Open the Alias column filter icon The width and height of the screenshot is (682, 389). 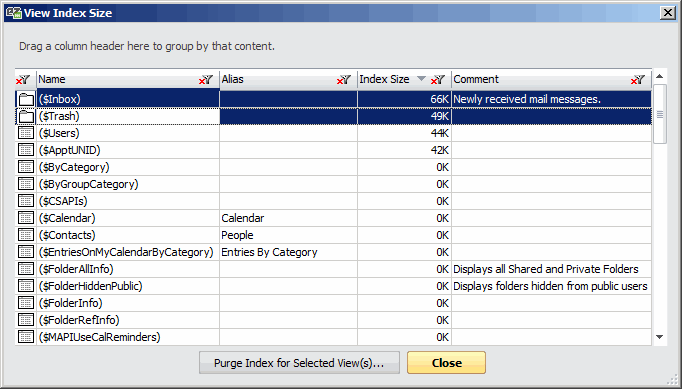[x=344, y=80]
